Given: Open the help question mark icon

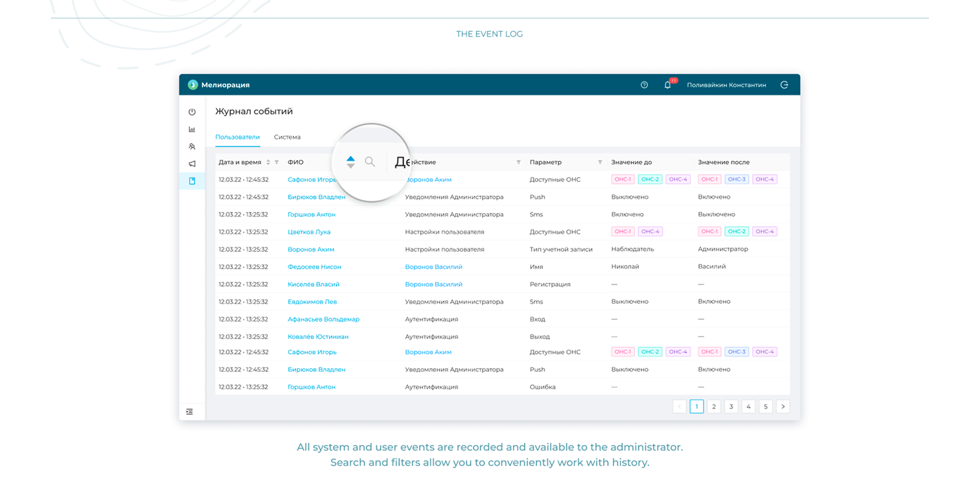Looking at the screenshot, I should coord(644,85).
